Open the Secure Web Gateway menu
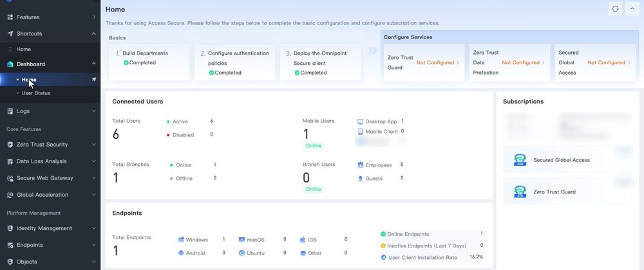Screen dimensions: 644x270 click(50, 178)
